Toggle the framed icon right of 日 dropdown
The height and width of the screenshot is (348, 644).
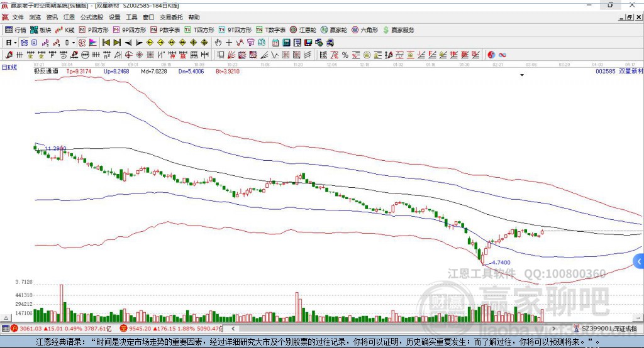[x=24, y=43]
